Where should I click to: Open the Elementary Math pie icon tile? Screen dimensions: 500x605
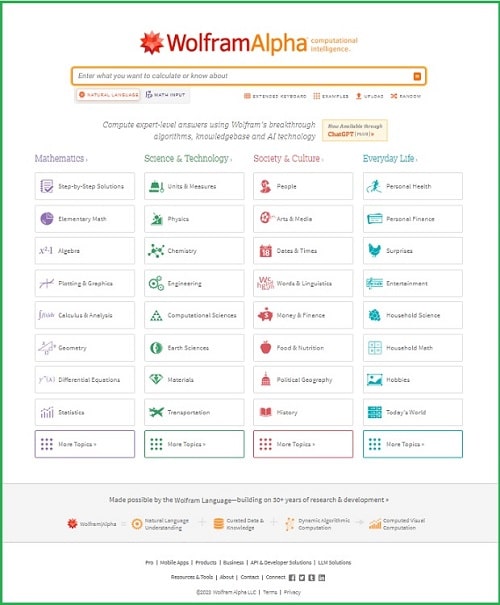[85, 219]
